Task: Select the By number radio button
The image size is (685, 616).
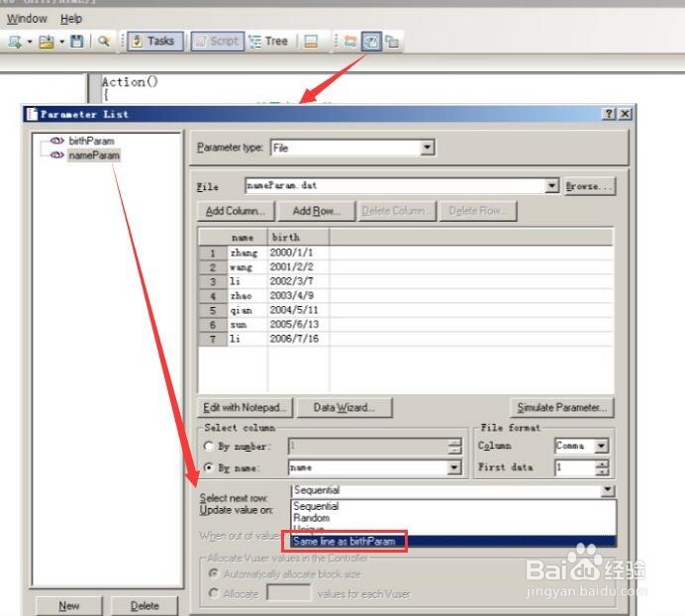Action: (x=209, y=446)
